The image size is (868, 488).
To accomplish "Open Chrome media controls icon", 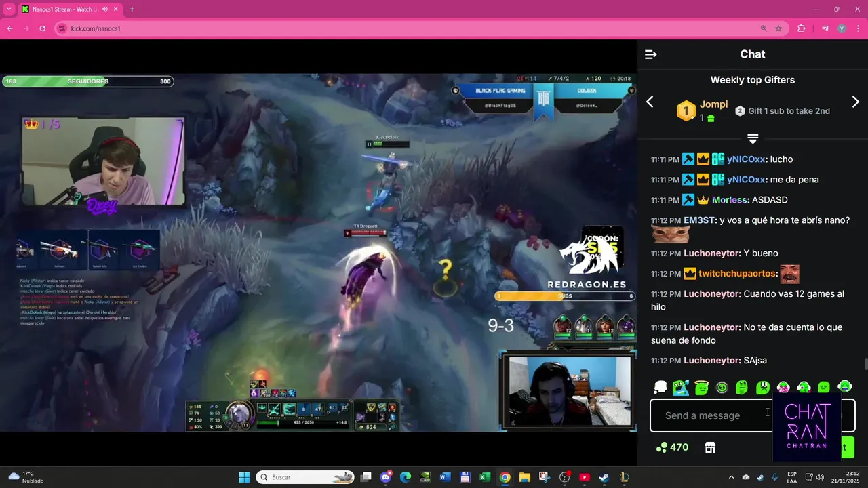I will [825, 28].
